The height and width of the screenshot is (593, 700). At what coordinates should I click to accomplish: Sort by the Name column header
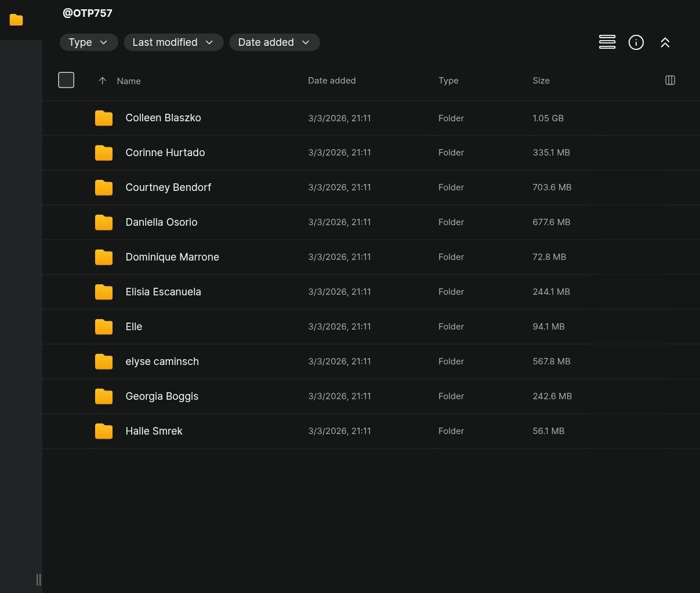(x=129, y=81)
